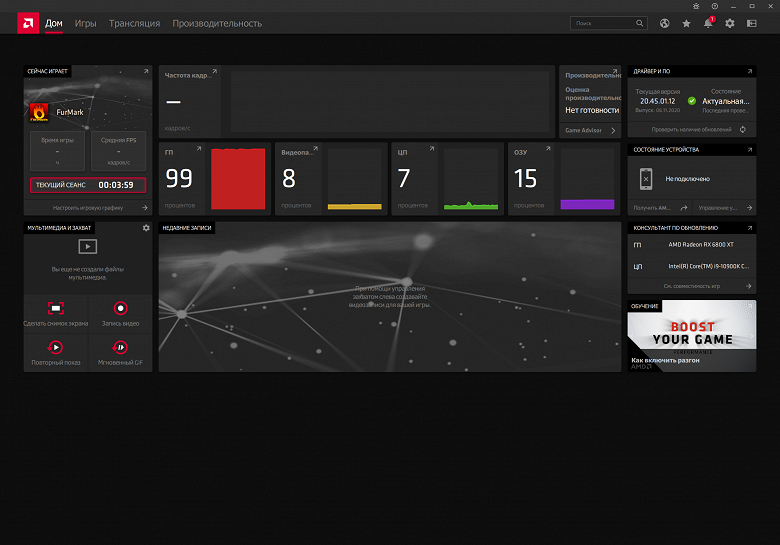
Task: Click the Недавние записи preview area
Action: coord(390,297)
